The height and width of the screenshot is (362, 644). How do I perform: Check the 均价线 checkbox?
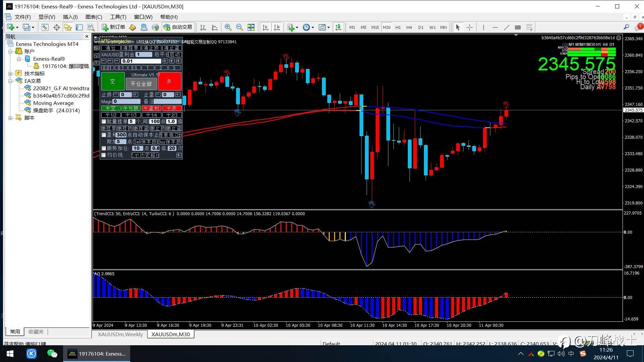click(104, 155)
